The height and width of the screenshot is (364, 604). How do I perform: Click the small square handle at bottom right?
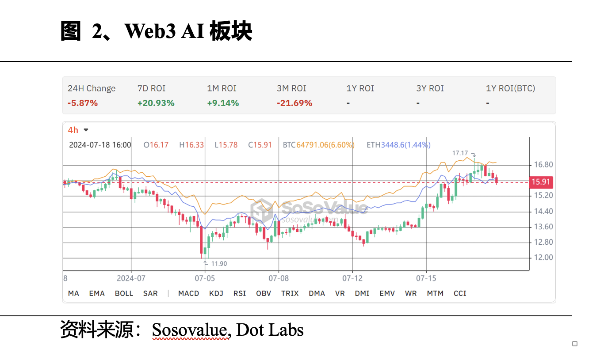tap(575, 344)
